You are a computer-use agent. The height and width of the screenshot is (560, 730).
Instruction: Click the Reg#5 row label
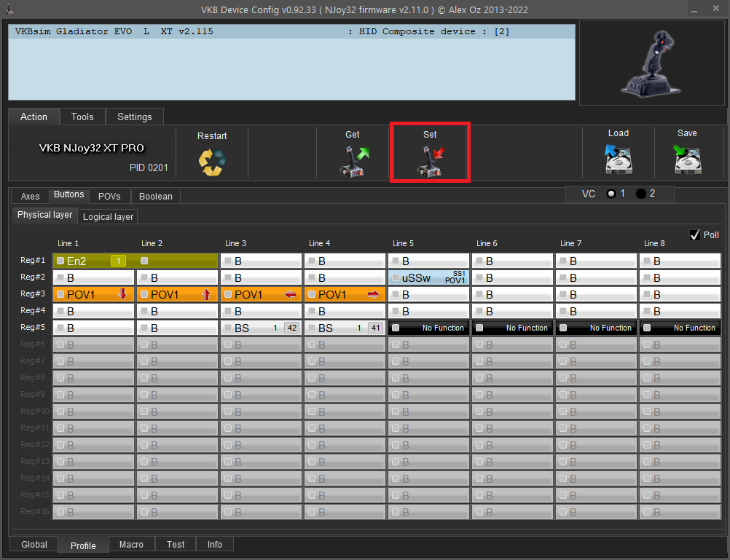[x=33, y=327]
